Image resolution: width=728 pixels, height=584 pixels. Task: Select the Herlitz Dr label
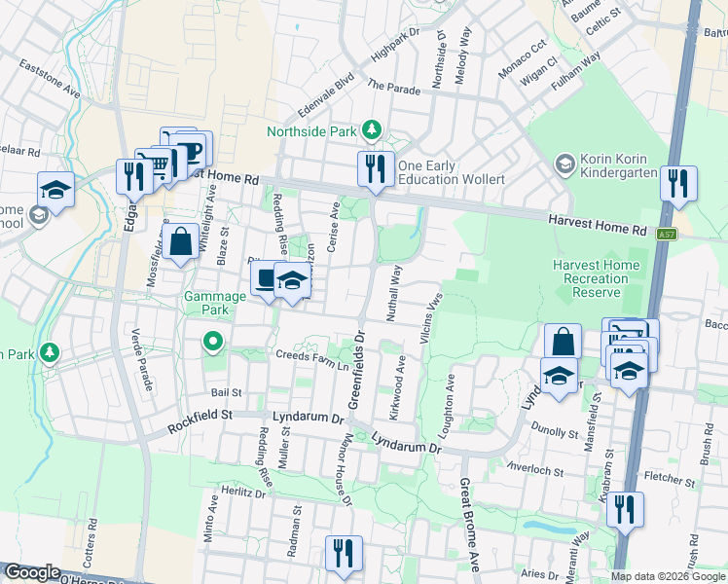click(243, 493)
